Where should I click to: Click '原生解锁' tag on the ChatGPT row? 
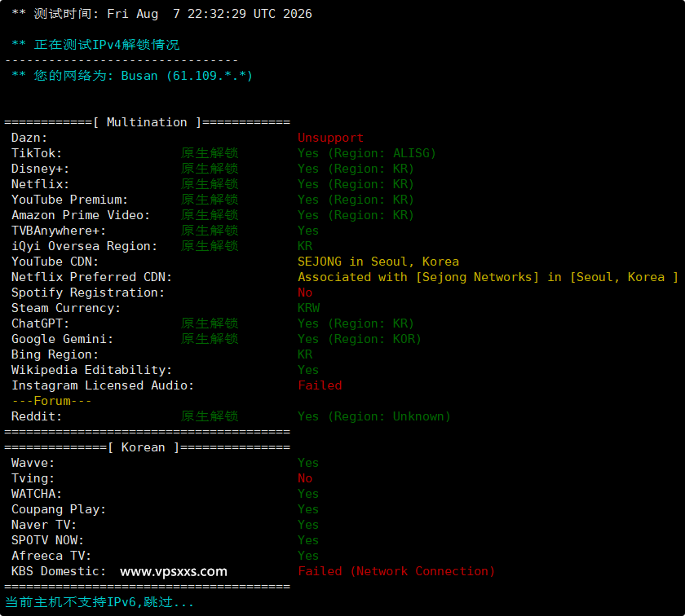210,323
